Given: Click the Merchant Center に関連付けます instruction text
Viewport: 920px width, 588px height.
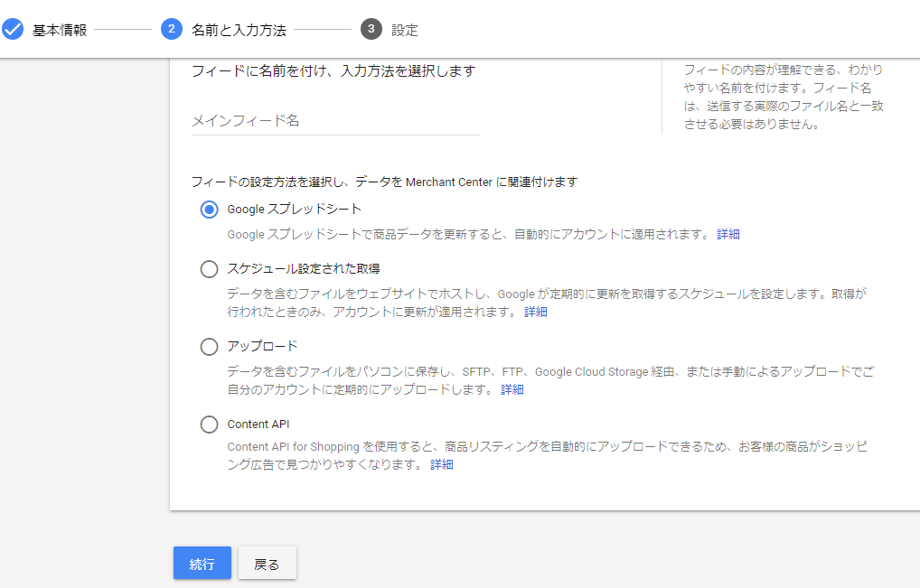Looking at the screenshot, I should 384,182.
